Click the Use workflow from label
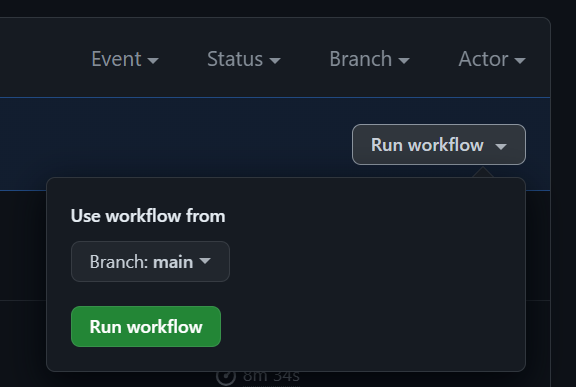Screen dimensions: 576x387 click(148, 216)
